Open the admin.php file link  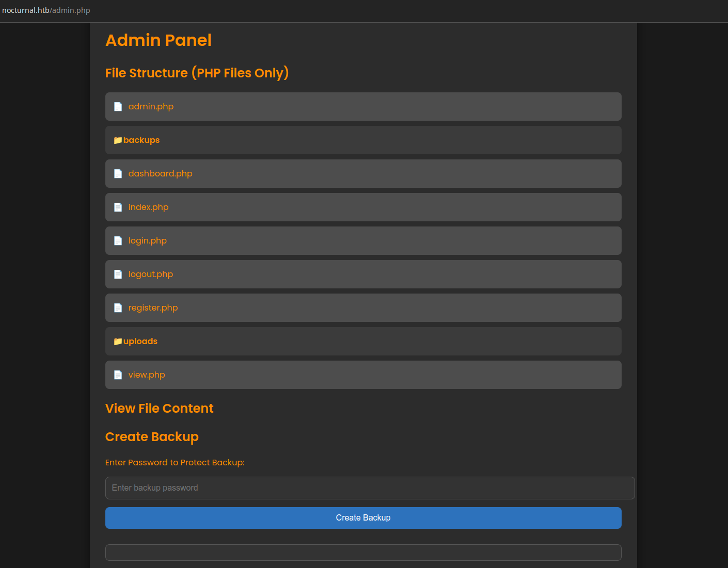pyautogui.click(x=151, y=107)
